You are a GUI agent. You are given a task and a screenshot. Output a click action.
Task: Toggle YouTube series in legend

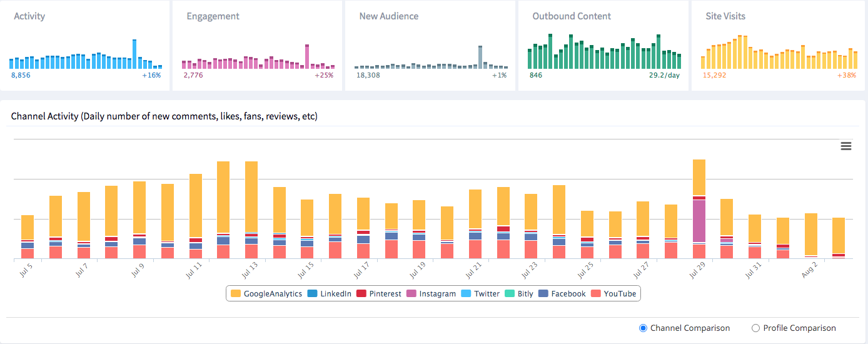click(x=613, y=294)
